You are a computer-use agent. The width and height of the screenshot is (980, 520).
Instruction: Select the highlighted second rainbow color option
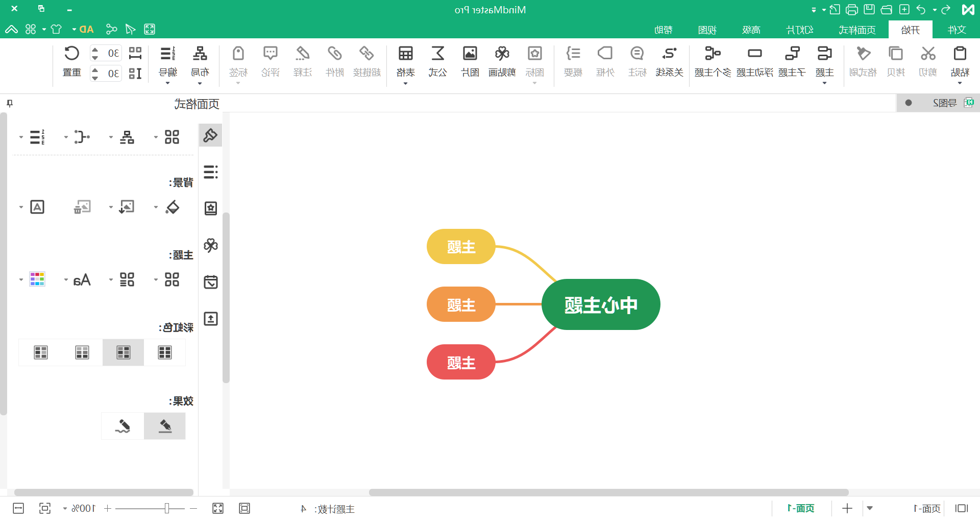tap(124, 352)
